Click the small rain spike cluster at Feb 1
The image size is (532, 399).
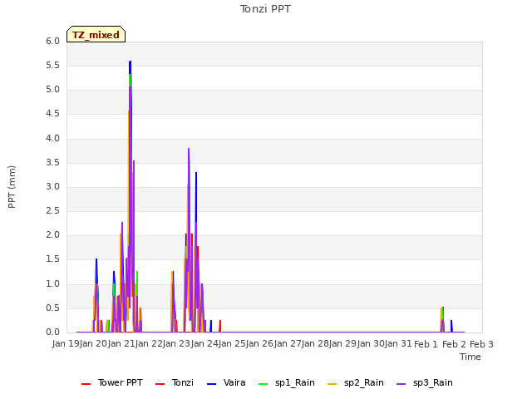point(442,319)
